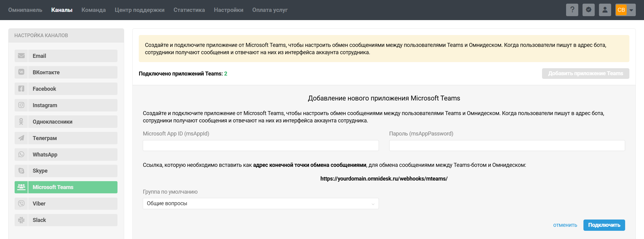644x239 pixels.
Task: Click the Facebook logo icon
Action: tap(21, 89)
